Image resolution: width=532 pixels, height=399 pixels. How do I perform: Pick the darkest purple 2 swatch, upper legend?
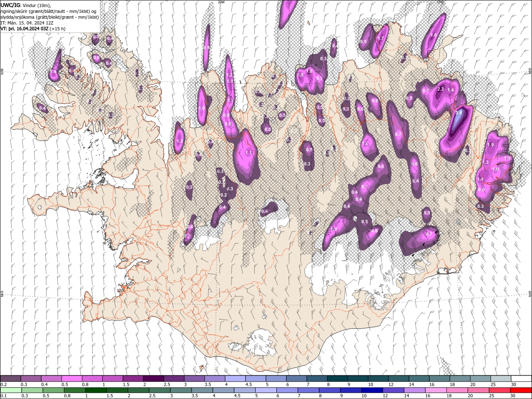coord(153,379)
